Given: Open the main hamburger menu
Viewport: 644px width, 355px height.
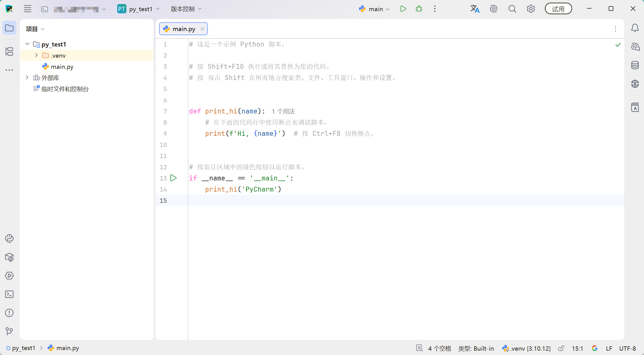Looking at the screenshot, I should [28, 9].
